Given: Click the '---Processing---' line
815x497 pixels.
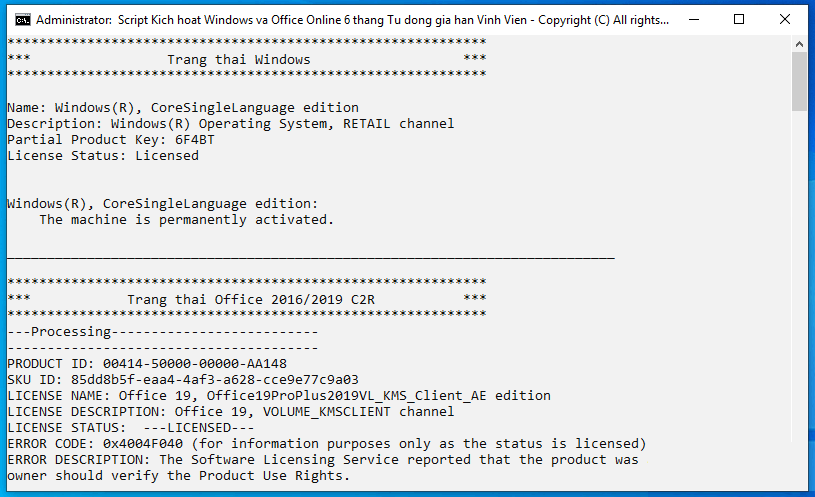Looking at the screenshot, I should click(163, 332).
